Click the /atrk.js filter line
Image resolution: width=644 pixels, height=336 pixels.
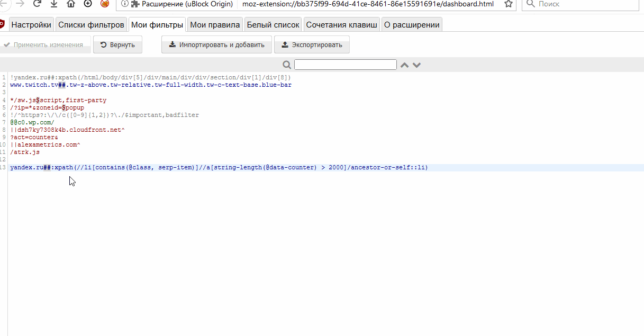(25, 152)
